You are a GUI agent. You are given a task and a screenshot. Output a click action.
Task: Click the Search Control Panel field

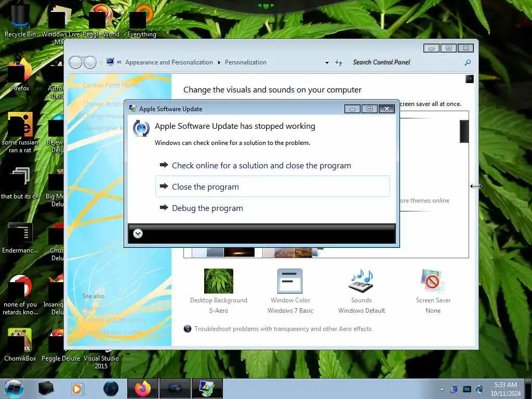pyautogui.click(x=406, y=62)
